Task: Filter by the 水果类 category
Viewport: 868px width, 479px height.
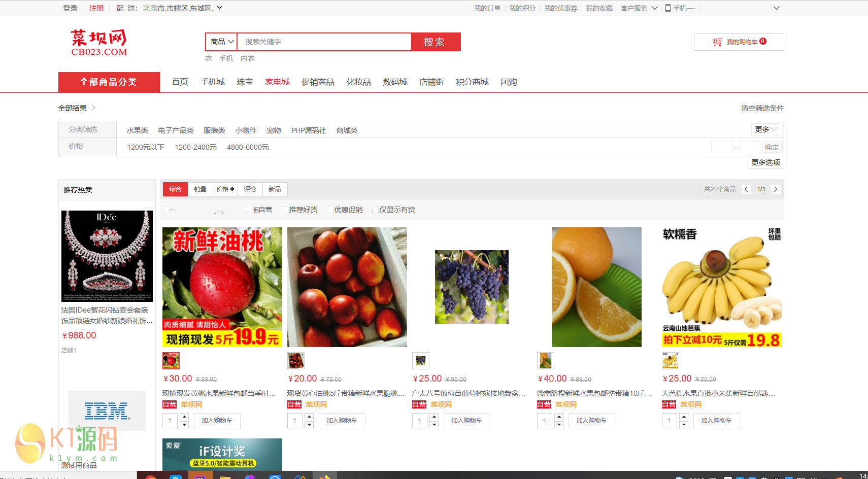Action: (x=137, y=130)
